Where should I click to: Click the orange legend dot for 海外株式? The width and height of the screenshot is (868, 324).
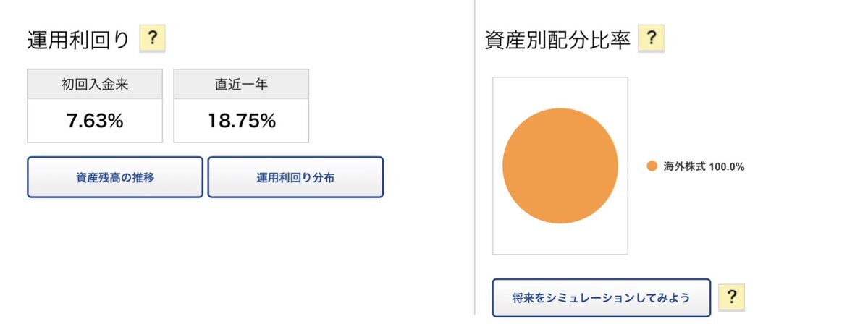pos(652,166)
